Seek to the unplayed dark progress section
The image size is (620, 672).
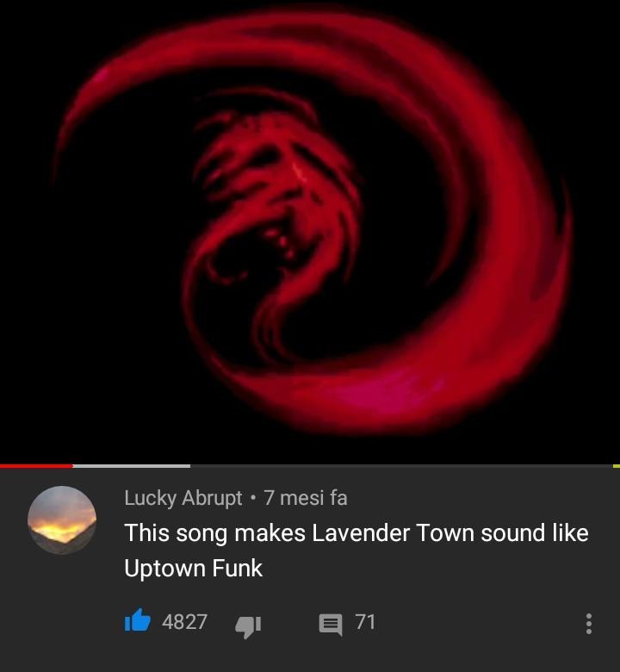point(401,466)
